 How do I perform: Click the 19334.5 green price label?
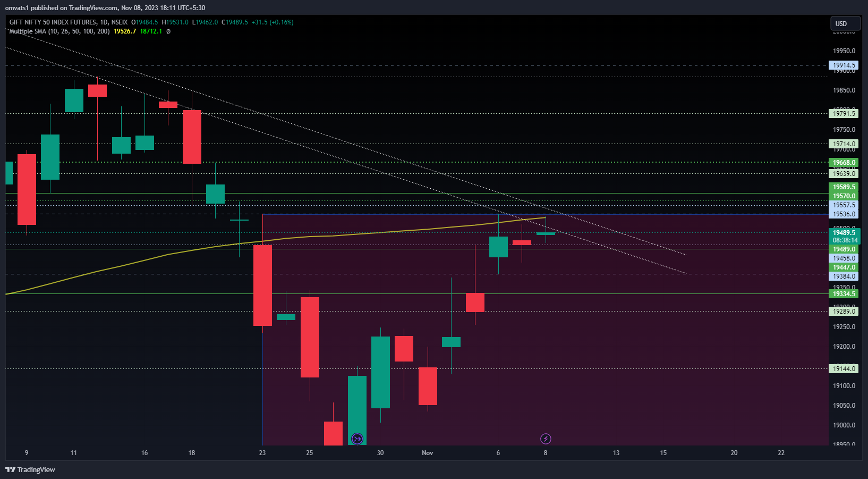coord(844,294)
